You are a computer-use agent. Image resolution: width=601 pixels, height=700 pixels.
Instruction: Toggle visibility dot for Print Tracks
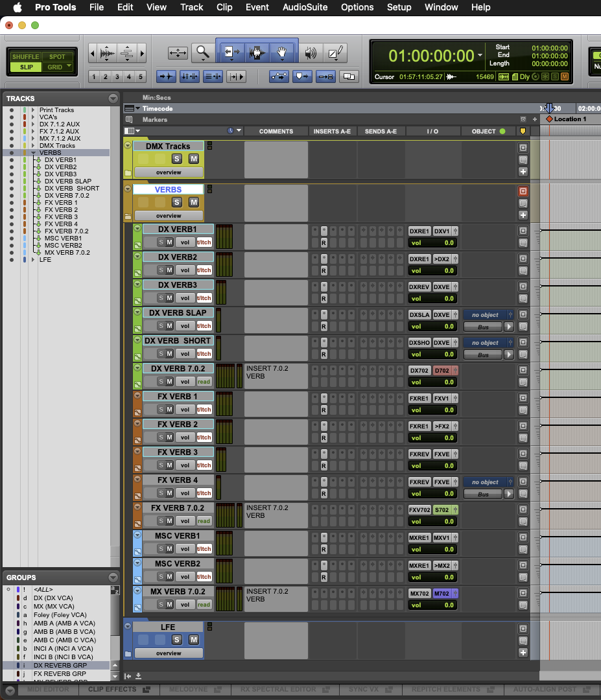click(x=12, y=110)
